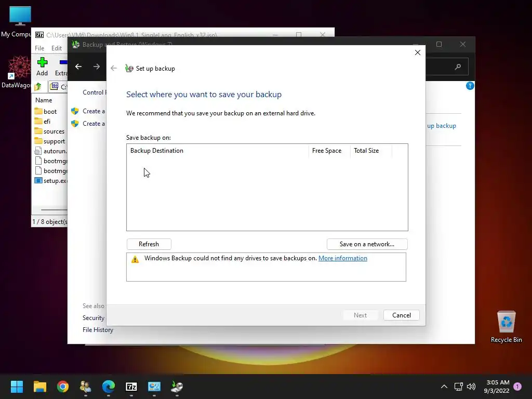Click the Refresh button in backup dialog
The width and height of the screenshot is (532, 399).
(x=149, y=244)
